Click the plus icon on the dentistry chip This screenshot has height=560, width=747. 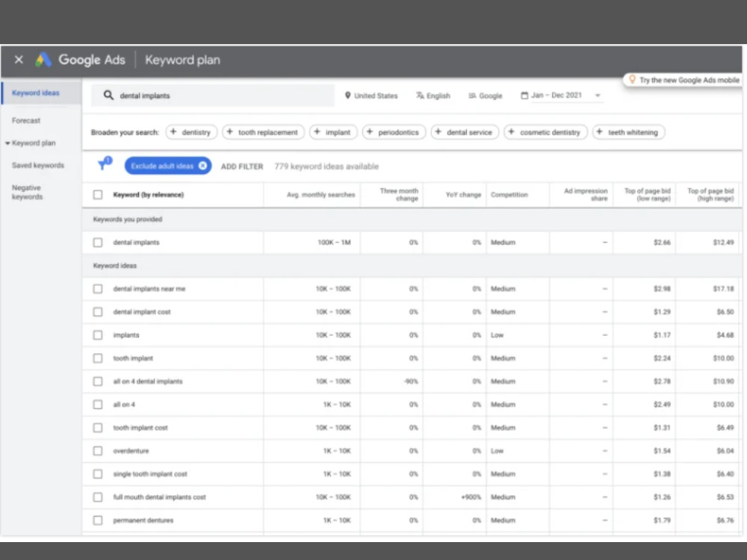[173, 132]
